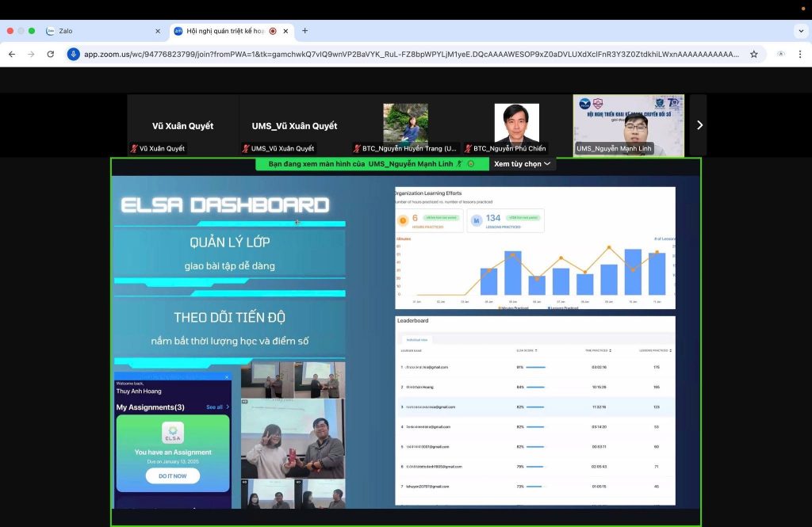Go back using the browser back arrow
The width and height of the screenshot is (812, 527).
click(x=12, y=54)
